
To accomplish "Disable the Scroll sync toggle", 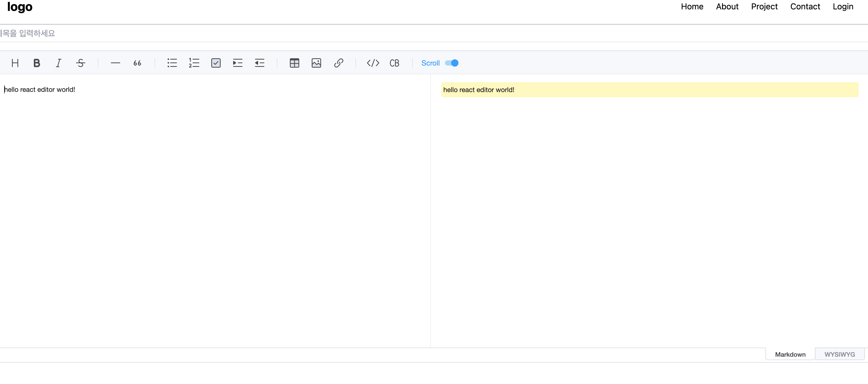I will click(x=451, y=63).
